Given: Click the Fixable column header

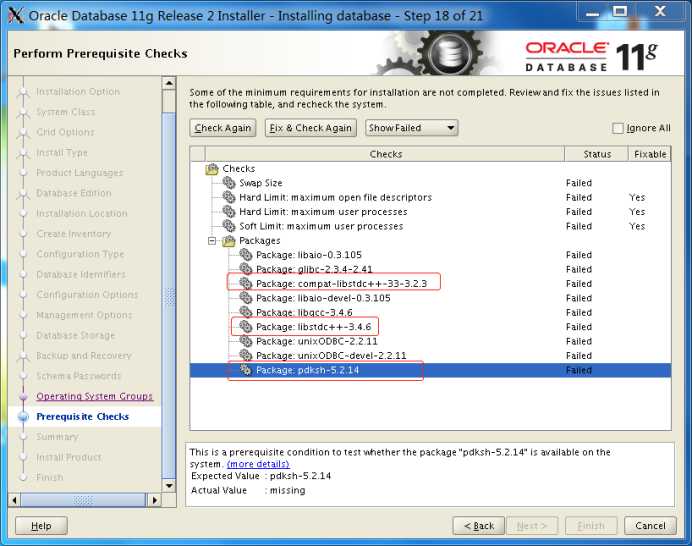Looking at the screenshot, I should (650, 154).
